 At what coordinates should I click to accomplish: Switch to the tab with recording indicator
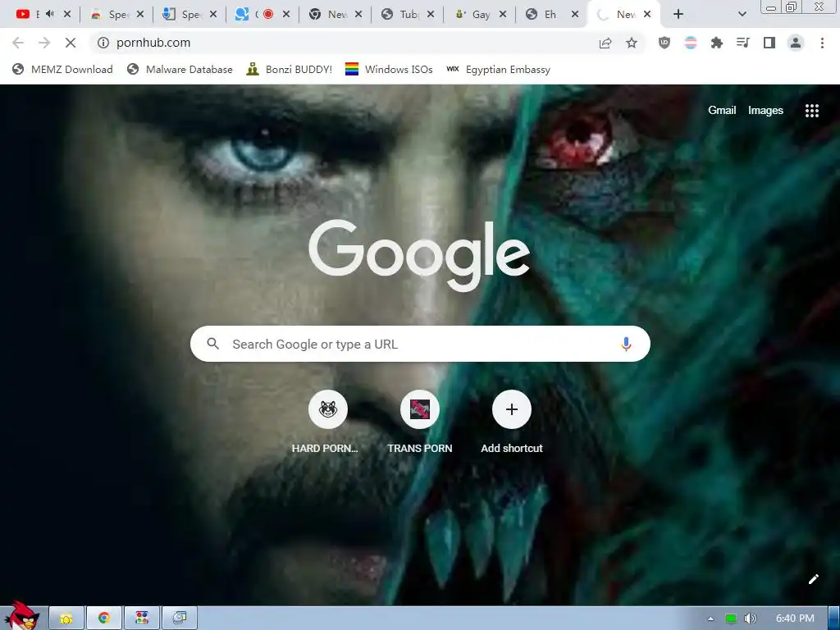coord(257,15)
